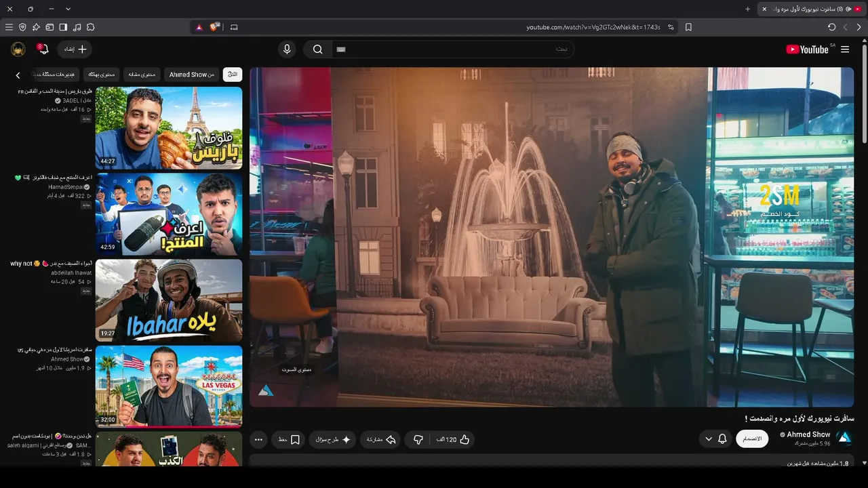The image size is (868, 488).
Task: Dislike the video with thumbs down
Action: coord(418,439)
